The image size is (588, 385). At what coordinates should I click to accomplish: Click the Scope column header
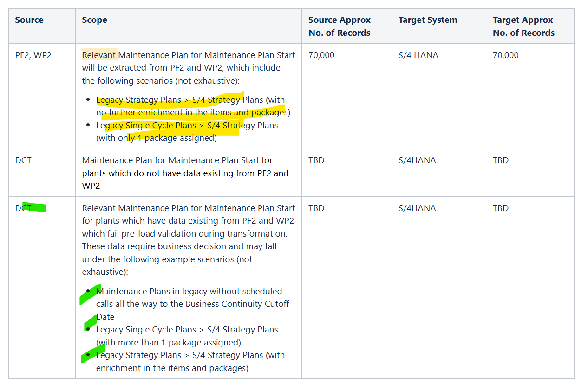(x=94, y=20)
